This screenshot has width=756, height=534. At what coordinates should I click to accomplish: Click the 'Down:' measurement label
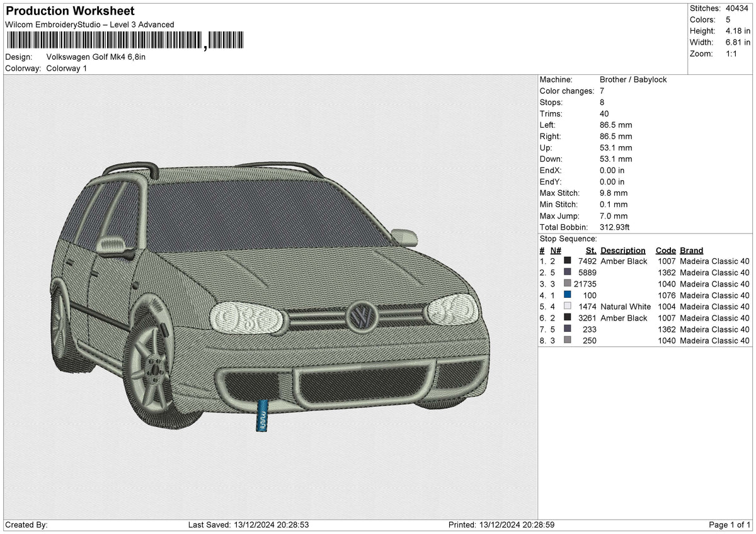pyautogui.click(x=551, y=159)
